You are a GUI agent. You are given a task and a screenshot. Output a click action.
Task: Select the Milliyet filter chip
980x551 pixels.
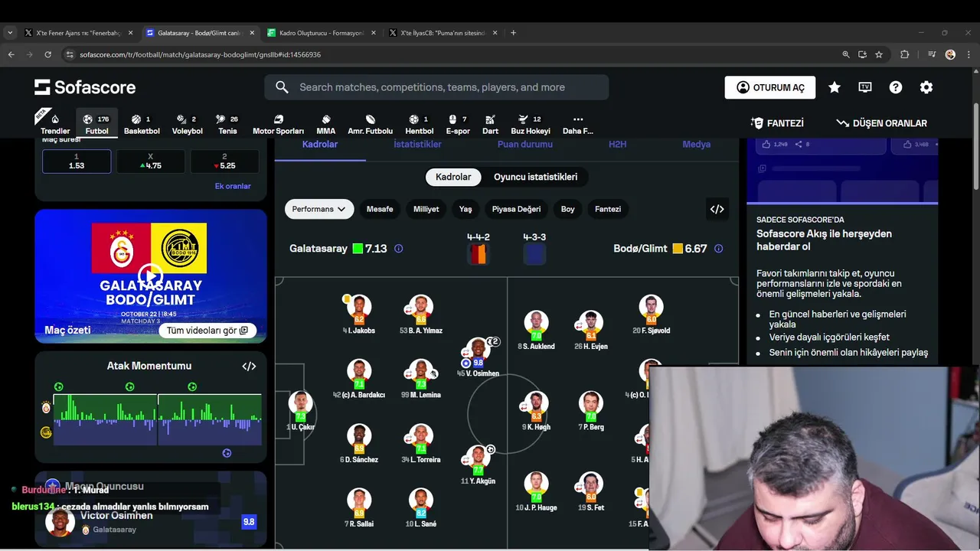point(426,209)
